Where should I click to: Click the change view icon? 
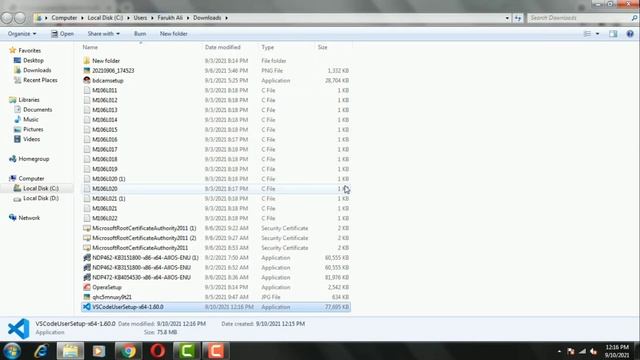pyautogui.click(x=587, y=34)
